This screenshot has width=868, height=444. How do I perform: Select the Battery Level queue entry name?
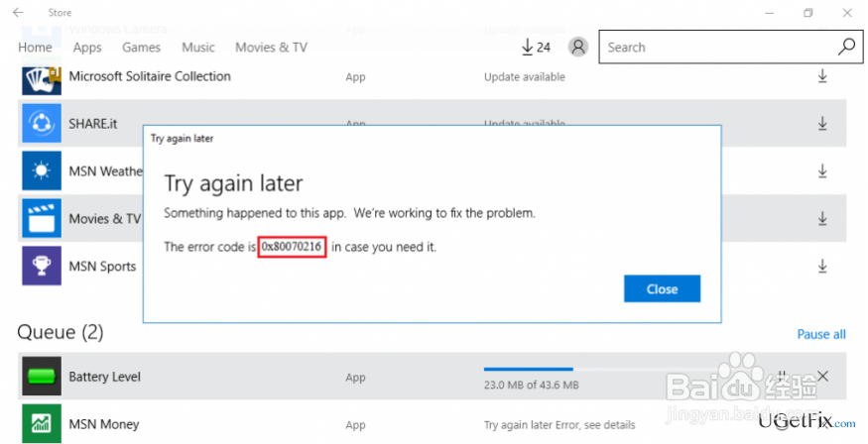click(104, 377)
